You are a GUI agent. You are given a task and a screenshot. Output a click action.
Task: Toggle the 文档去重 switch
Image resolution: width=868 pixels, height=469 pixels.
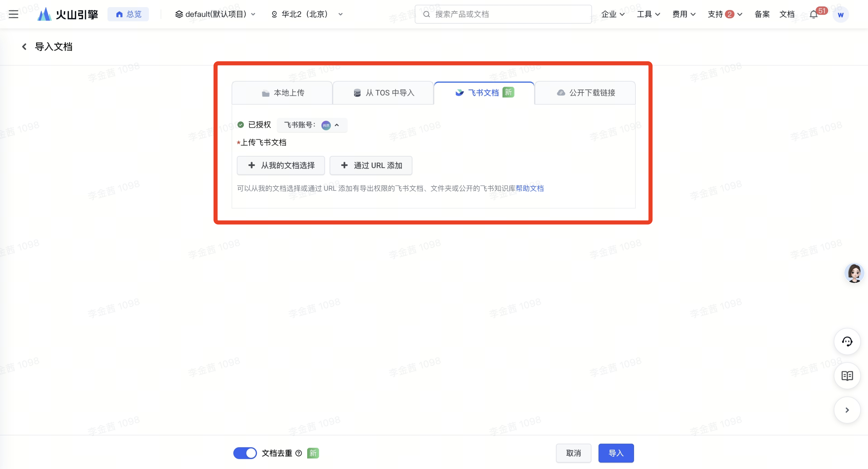245,453
